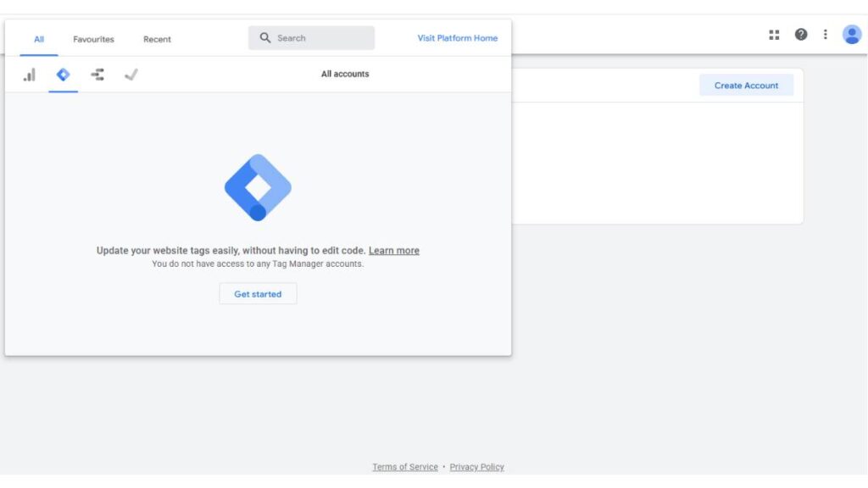The image size is (868, 488).
Task: Click 'You do not have access' message
Action: pos(258,264)
